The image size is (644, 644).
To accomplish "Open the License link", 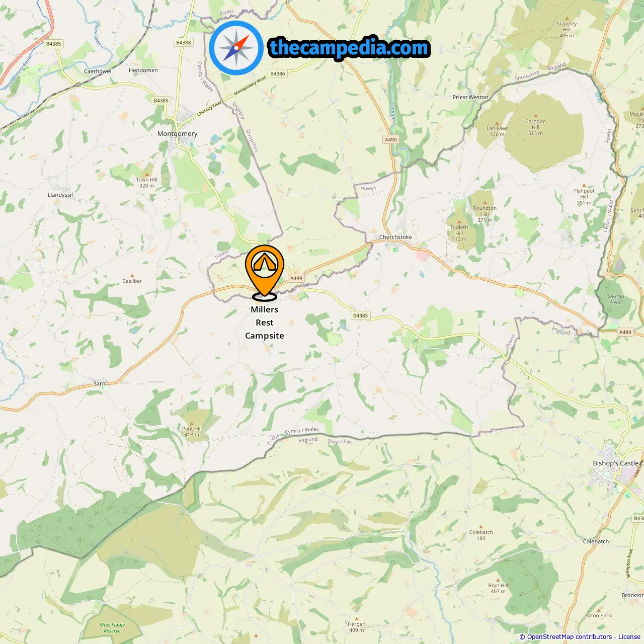I will pos(629,636).
